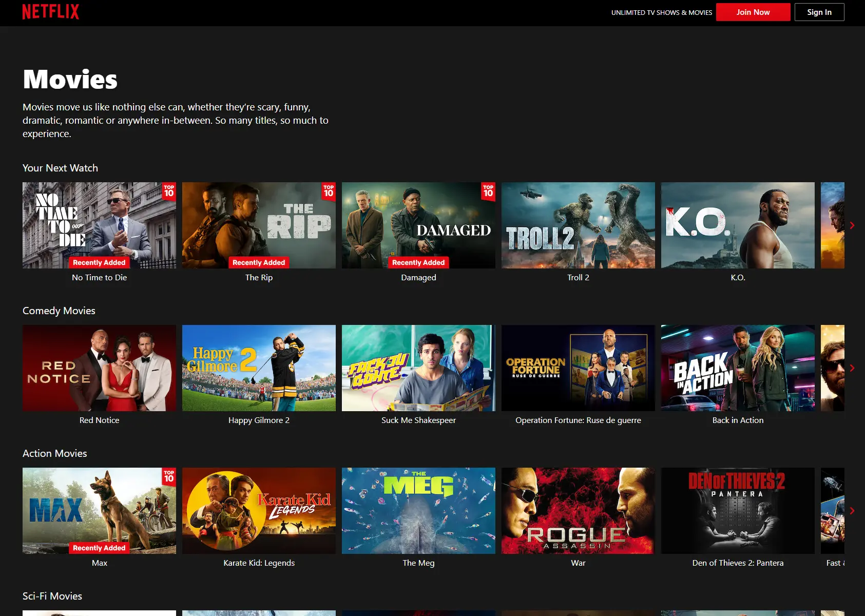Open the Karate Kid: Legends poster
This screenshot has width=865, height=616.
click(259, 511)
